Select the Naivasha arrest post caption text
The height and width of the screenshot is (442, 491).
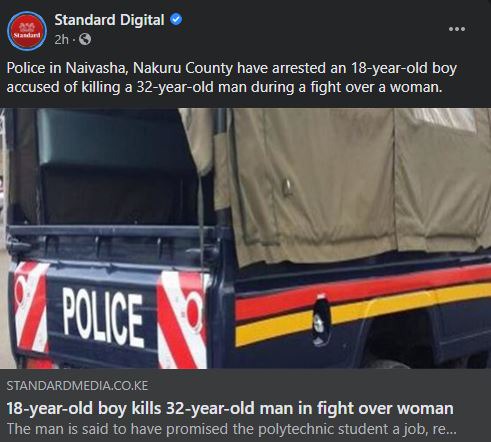pyautogui.click(x=231, y=78)
